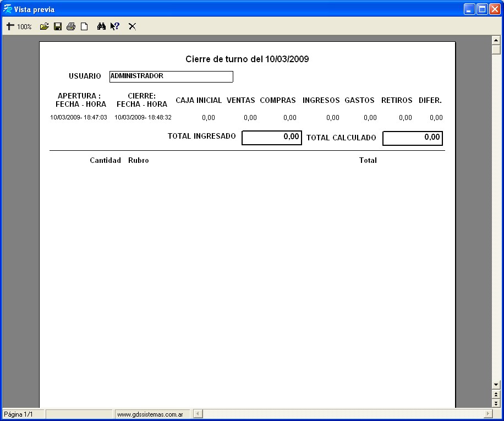Click the www.gdssistemas.com.ar status link
The width and height of the screenshot is (504, 421).
point(150,414)
